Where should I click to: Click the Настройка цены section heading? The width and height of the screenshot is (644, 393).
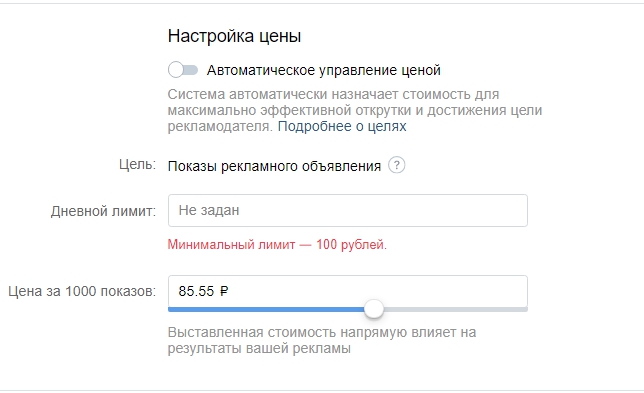(234, 36)
